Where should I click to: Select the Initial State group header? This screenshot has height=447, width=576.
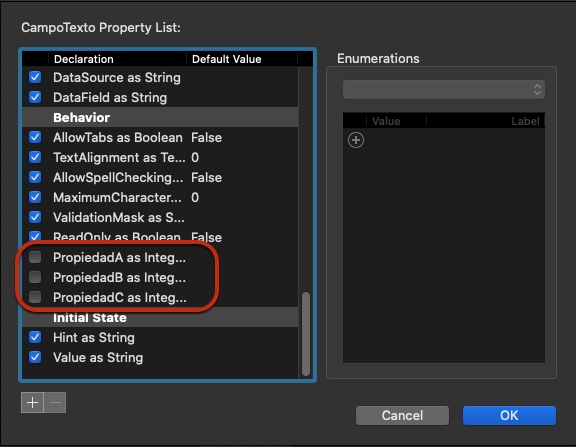[x=160, y=317]
